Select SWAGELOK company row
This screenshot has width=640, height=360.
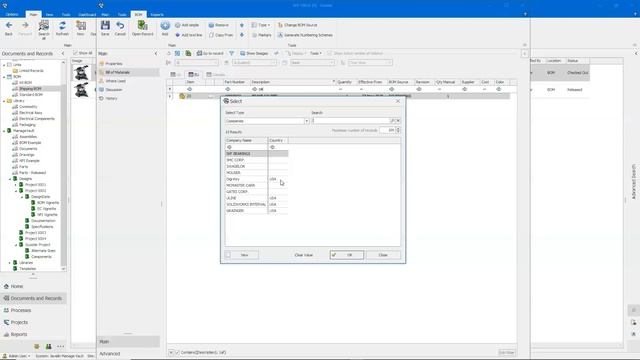tap(256, 167)
